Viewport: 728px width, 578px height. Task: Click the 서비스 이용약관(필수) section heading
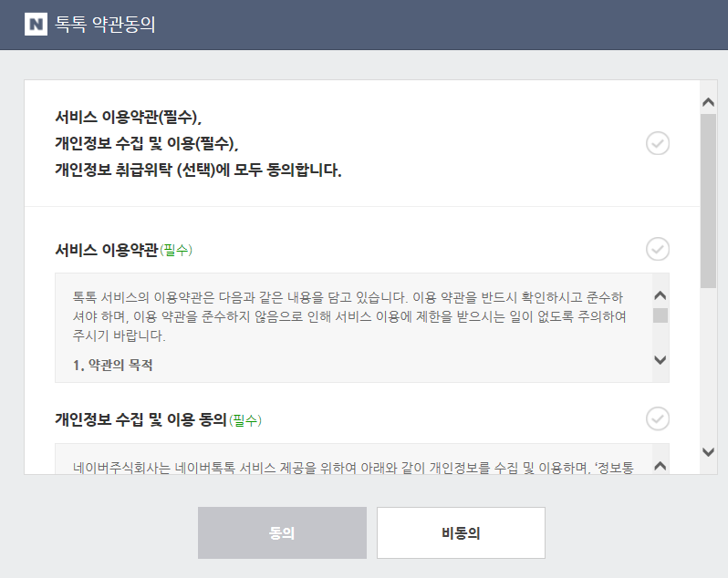pyautogui.click(x=123, y=250)
